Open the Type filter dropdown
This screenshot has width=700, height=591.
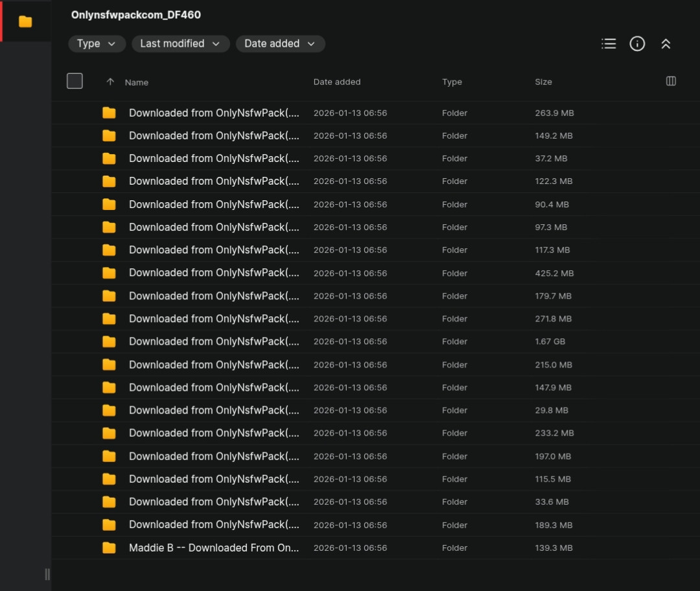pyautogui.click(x=97, y=43)
